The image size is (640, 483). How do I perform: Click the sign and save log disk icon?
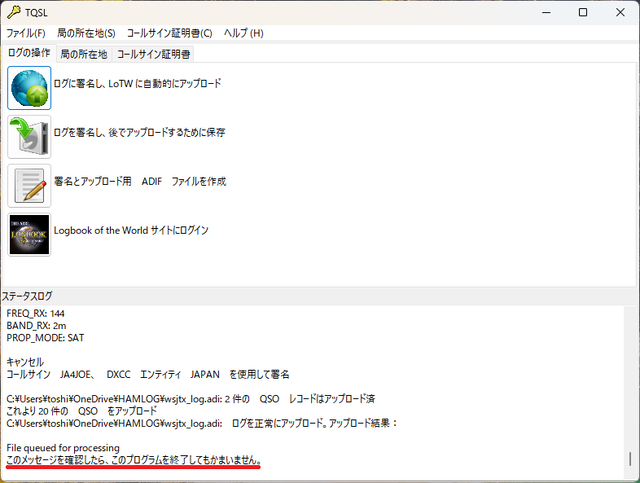(29, 137)
